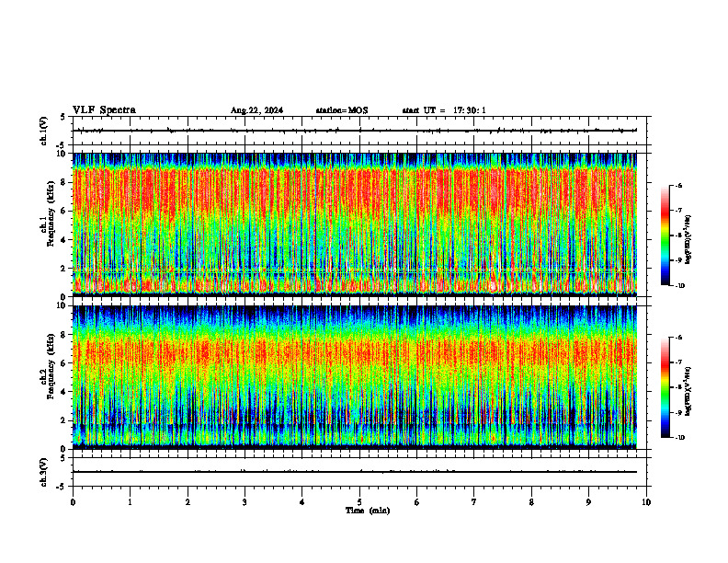Click time axis tick label "5"
728x563 pixels.
click(359, 502)
